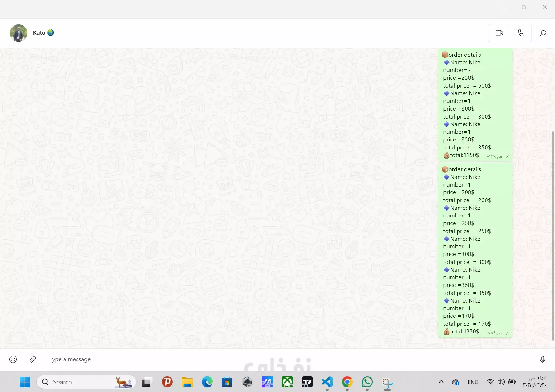
Task: Click the 'total price = 500$' line
Action: (467, 86)
